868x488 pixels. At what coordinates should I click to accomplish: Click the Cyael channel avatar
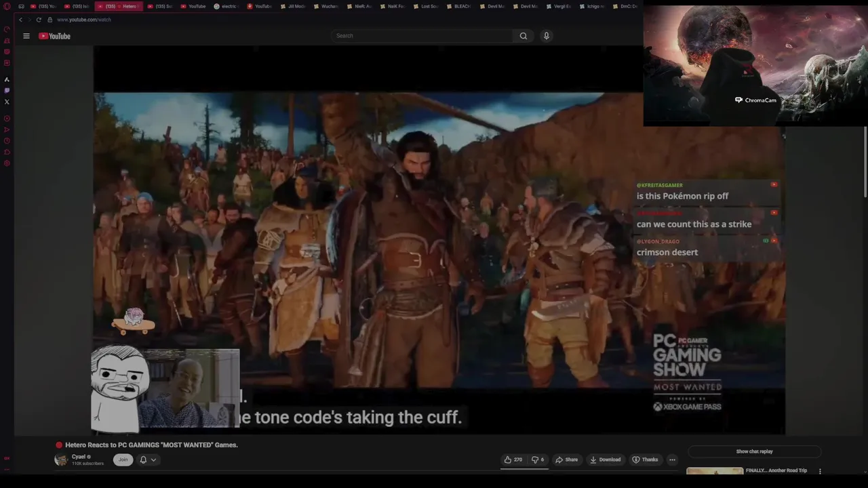click(61, 460)
